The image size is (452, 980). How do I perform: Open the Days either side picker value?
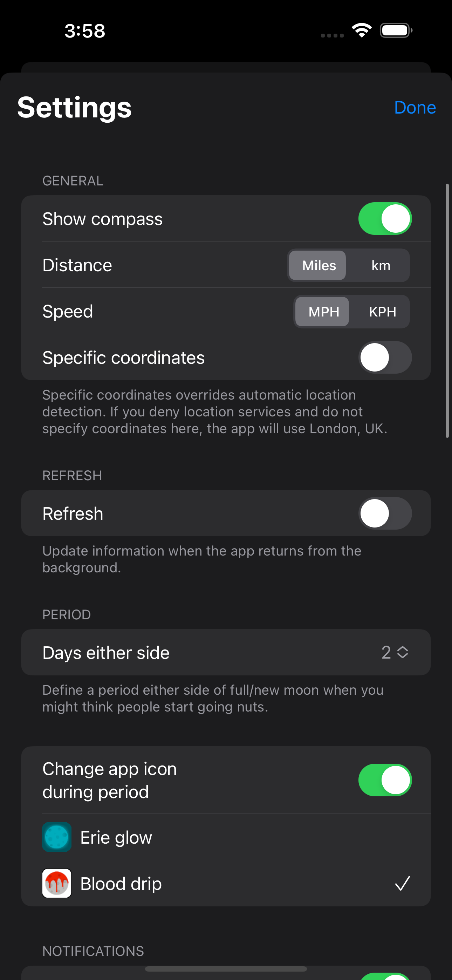pos(386,652)
